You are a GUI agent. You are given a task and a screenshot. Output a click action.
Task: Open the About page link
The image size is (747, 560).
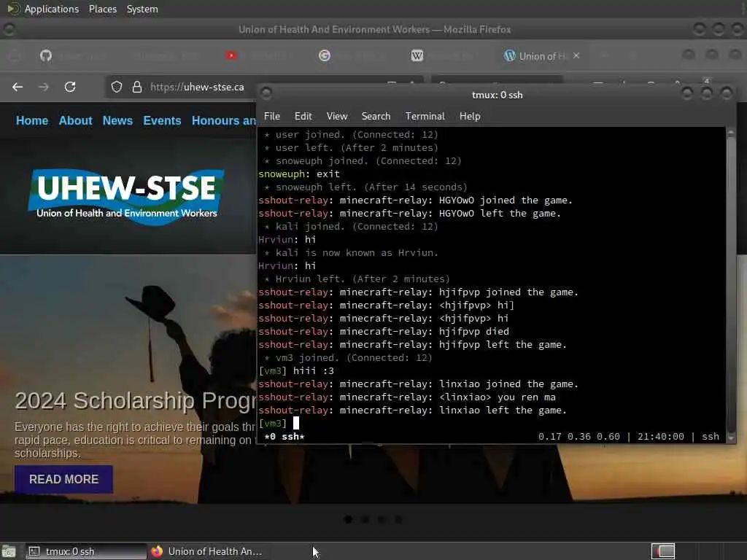[x=75, y=120]
